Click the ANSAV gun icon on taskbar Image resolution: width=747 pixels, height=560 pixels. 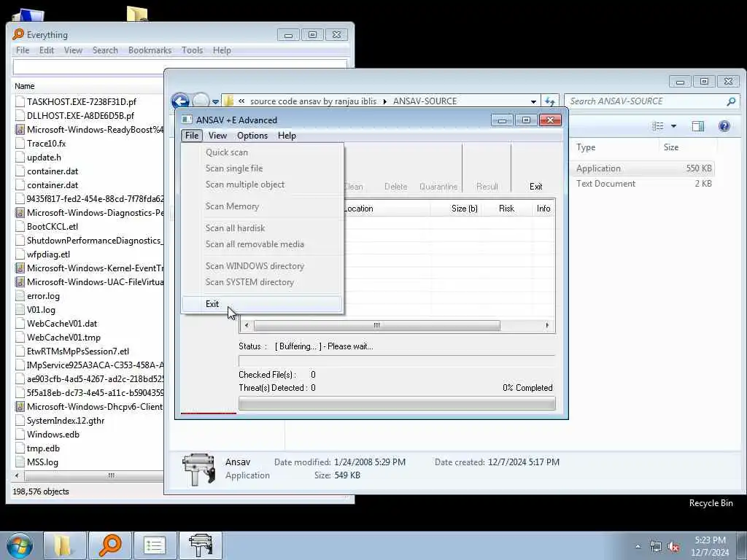[200, 545]
